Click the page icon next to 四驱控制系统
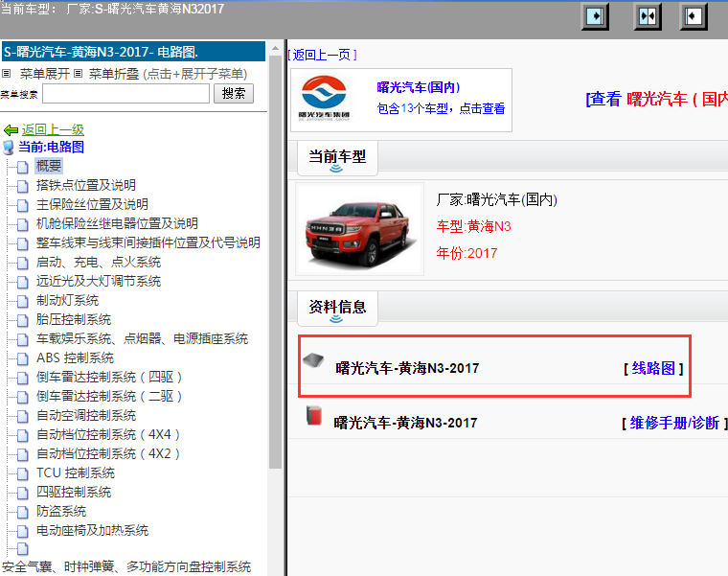 click(23, 493)
